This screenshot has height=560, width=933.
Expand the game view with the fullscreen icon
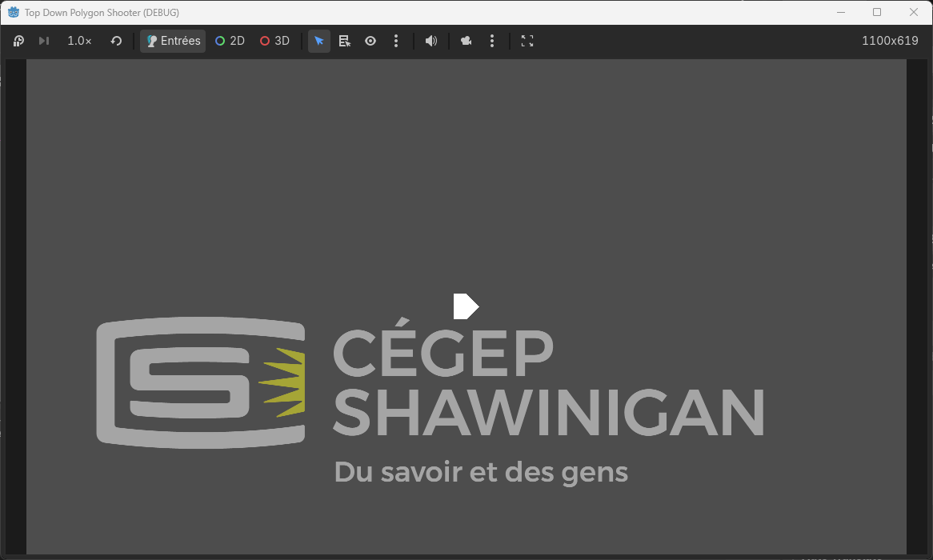[527, 41]
